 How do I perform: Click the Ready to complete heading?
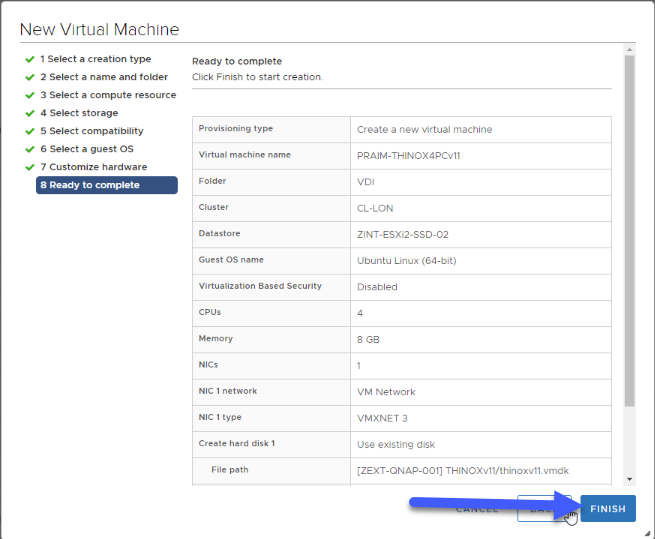[x=237, y=61]
